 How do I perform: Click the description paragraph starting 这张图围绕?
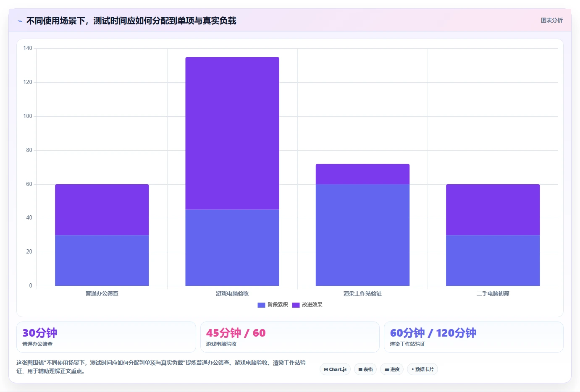coord(161,367)
